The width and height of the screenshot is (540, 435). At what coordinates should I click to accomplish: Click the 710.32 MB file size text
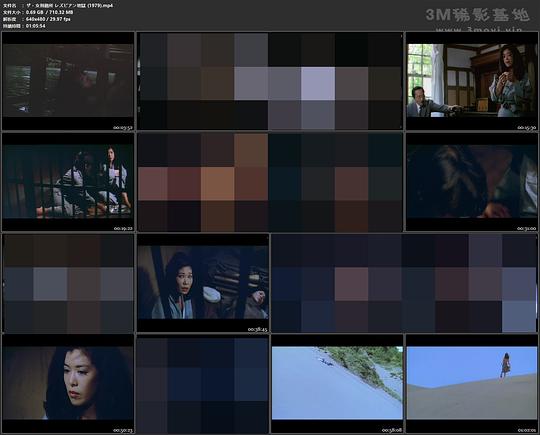coord(61,12)
